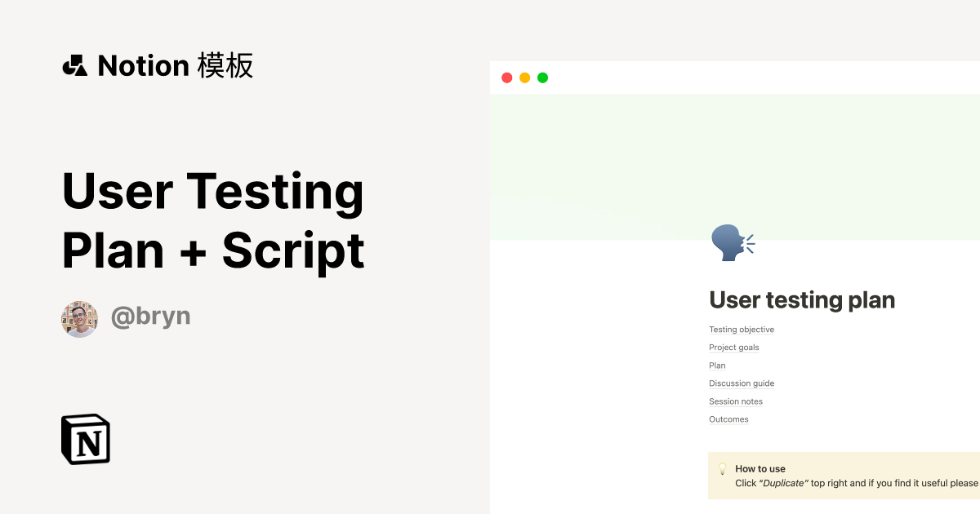
Task: Click the red traffic light dot
Action: point(506,77)
